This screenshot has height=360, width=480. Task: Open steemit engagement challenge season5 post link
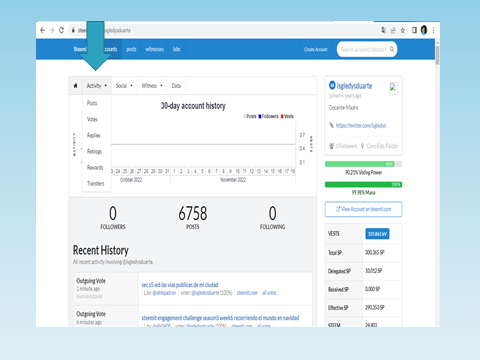coord(220,318)
